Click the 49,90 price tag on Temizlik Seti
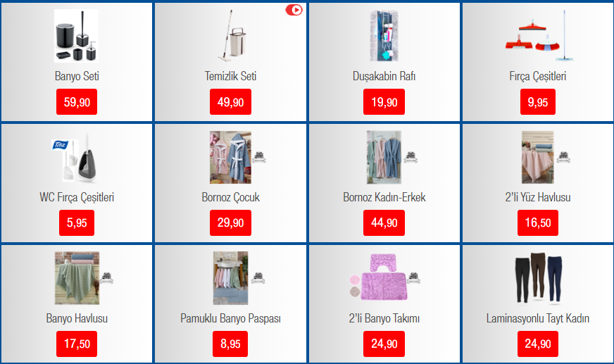This screenshot has height=364, width=614. [x=231, y=102]
